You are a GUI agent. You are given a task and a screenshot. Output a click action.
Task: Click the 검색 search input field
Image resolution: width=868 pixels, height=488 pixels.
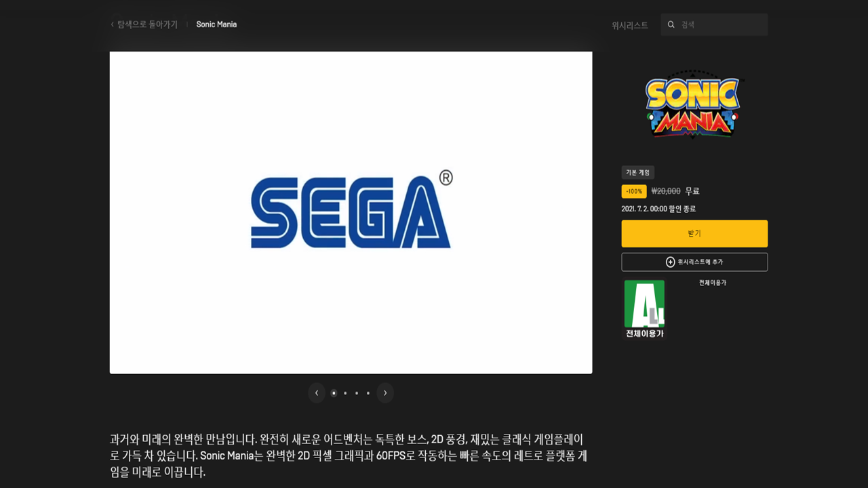click(714, 24)
